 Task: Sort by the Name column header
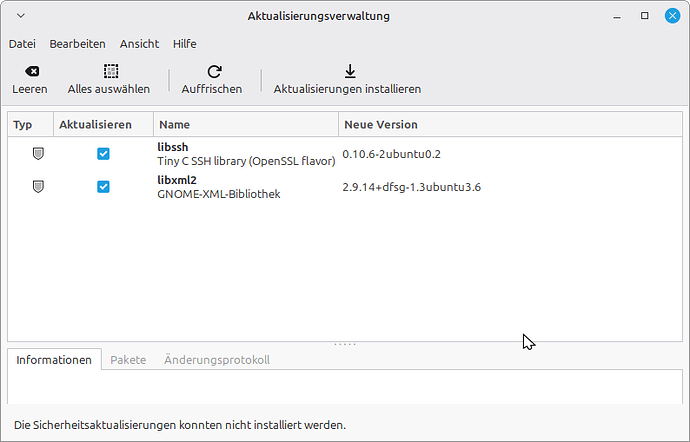pos(245,124)
